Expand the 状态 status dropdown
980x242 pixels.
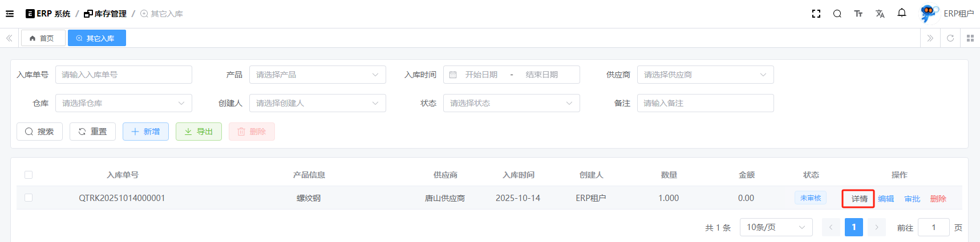click(x=511, y=103)
